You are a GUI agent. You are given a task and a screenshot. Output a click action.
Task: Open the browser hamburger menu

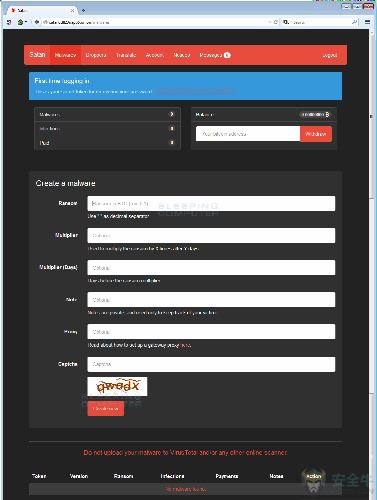[x=367, y=22]
